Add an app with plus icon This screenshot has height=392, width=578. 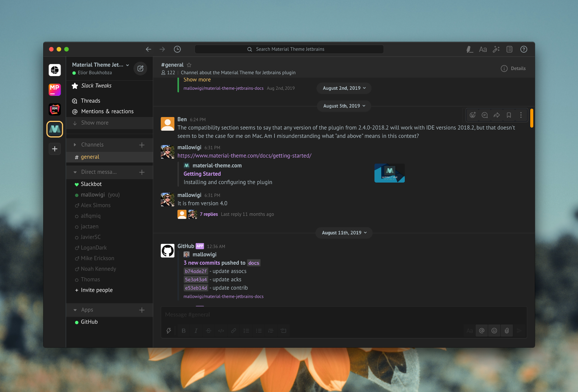click(x=142, y=310)
